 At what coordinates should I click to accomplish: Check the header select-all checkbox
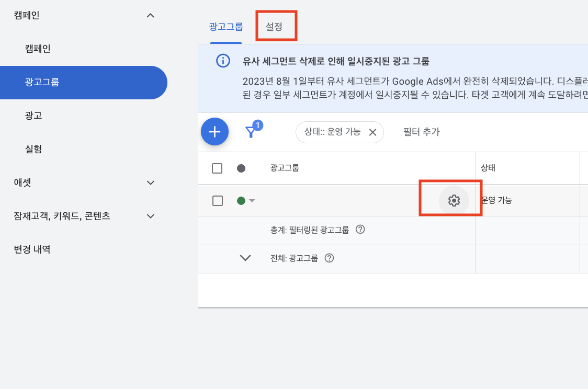217,168
